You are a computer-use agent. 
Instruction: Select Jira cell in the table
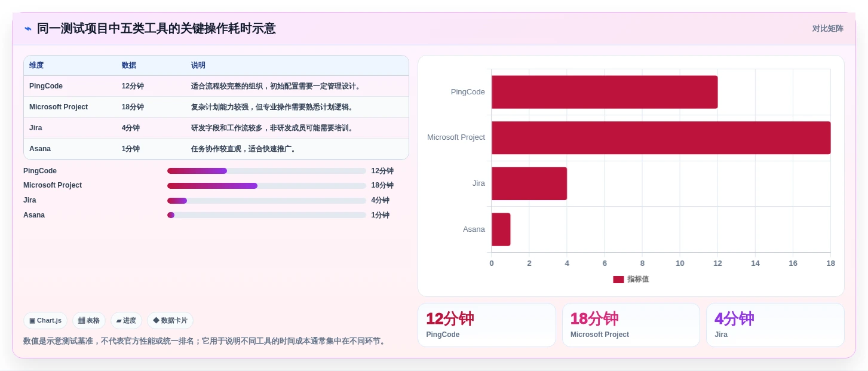(x=36, y=128)
